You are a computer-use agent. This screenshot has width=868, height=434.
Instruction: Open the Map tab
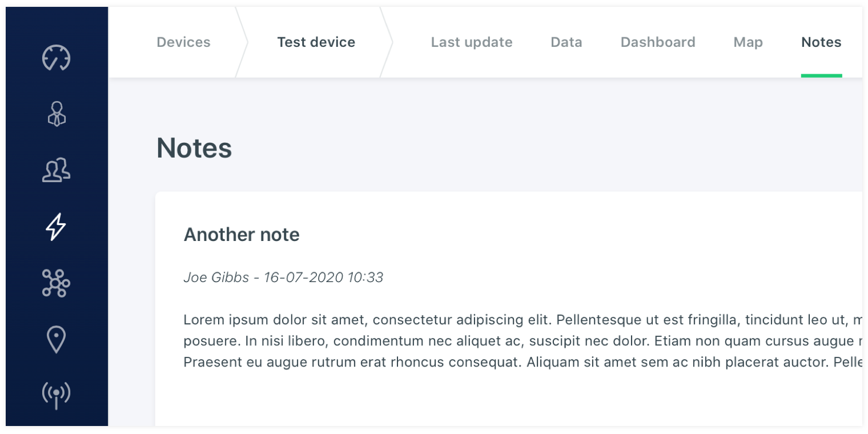(x=748, y=42)
